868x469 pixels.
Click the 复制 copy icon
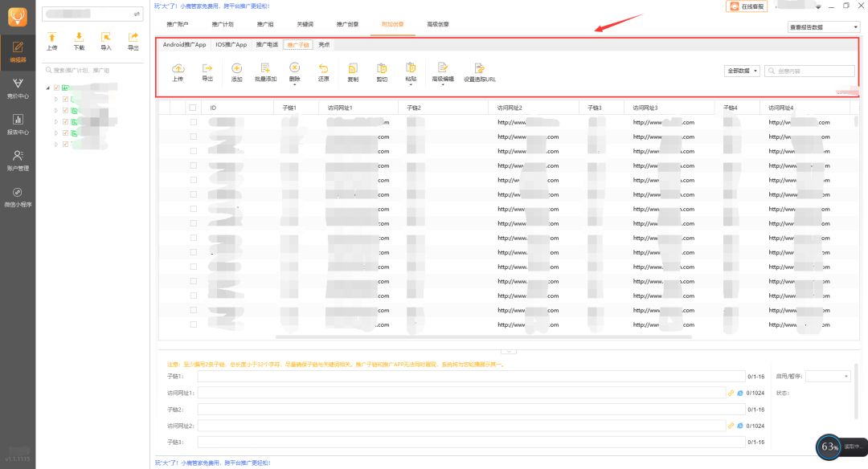tap(353, 69)
